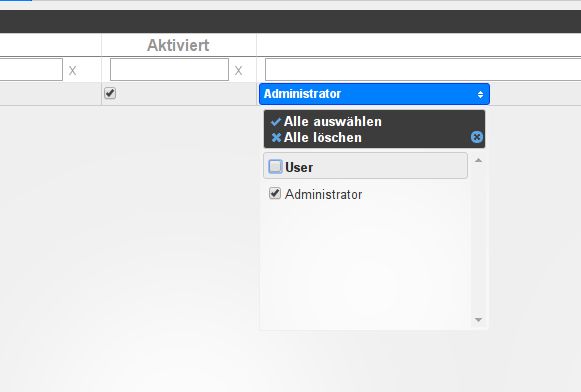
Task: Toggle the Aktiviert checkbox in the table row
Action: pos(110,93)
